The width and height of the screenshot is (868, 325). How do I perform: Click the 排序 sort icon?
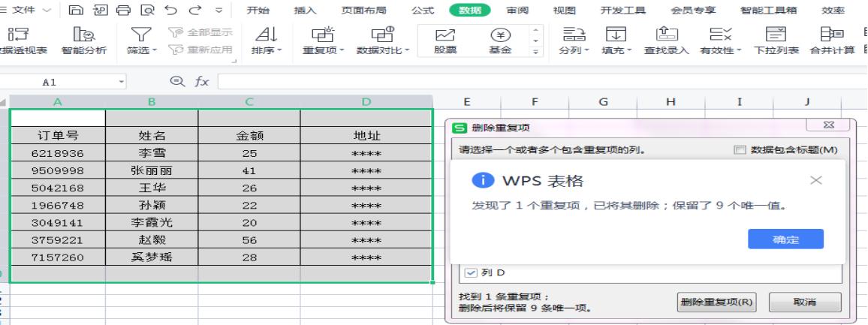coord(266,35)
